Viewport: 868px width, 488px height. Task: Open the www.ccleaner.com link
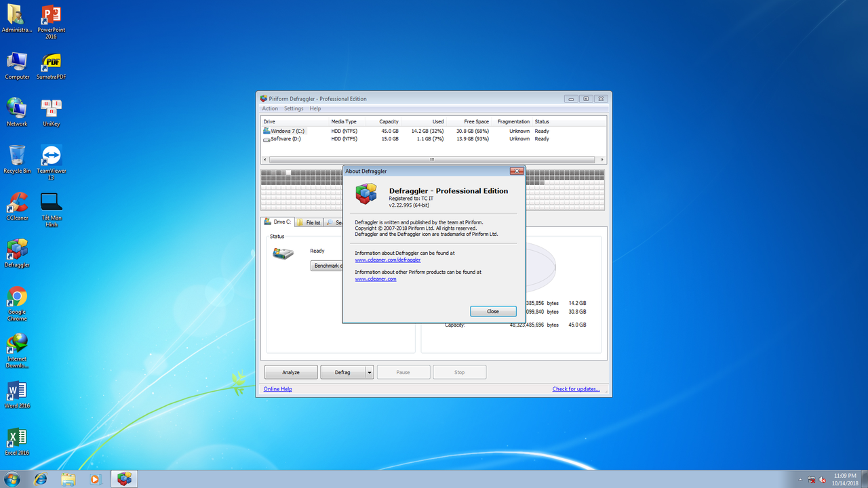pyautogui.click(x=376, y=279)
